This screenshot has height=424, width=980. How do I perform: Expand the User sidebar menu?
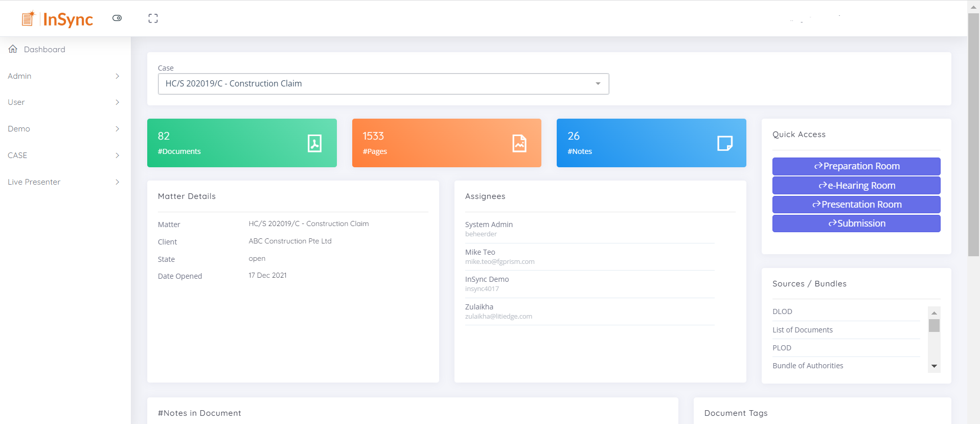[64, 102]
